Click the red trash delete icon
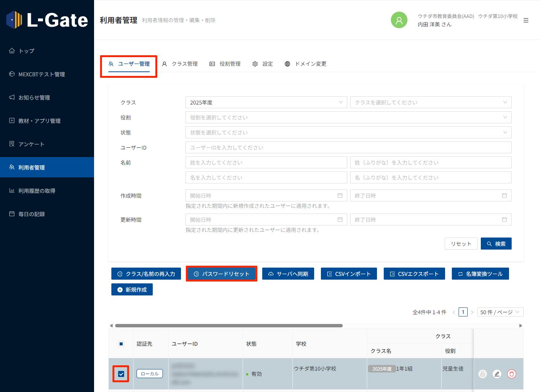 (511, 374)
